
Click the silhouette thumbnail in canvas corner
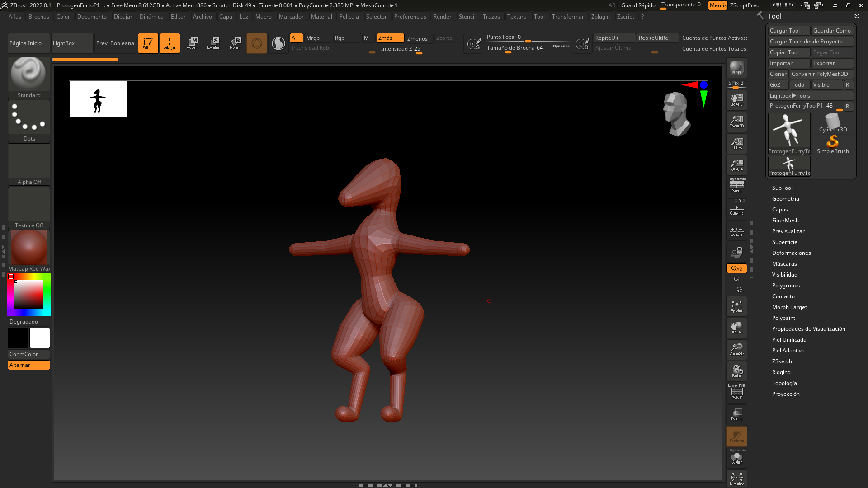coord(98,99)
